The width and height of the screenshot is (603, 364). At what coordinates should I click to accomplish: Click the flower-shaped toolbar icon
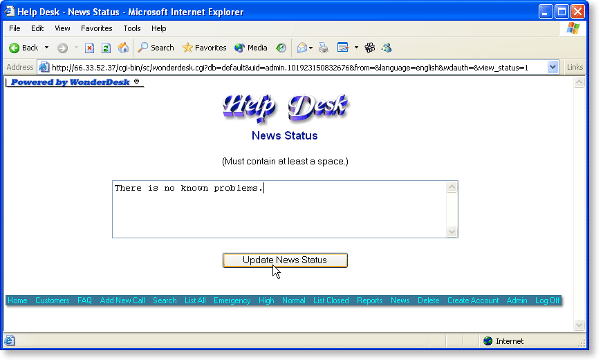tap(370, 48)
